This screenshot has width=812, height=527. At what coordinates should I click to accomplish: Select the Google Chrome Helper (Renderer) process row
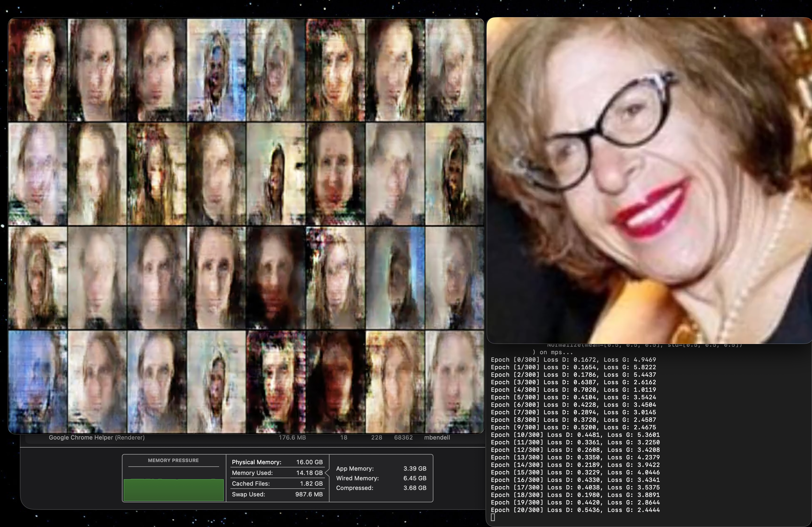[x=97, y=437]
